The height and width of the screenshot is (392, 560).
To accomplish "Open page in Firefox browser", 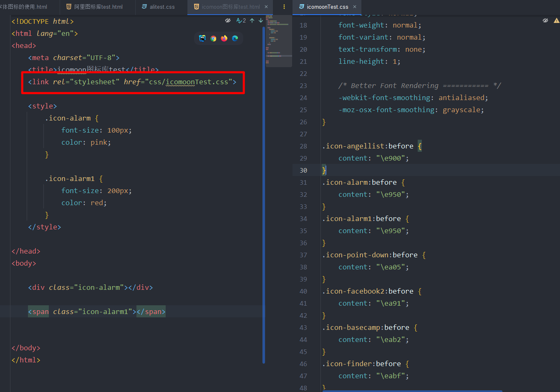I will click(224, 38).
